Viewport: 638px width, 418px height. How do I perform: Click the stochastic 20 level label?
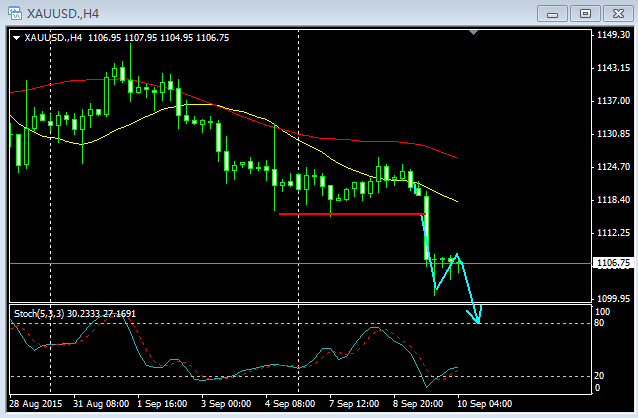599,376
